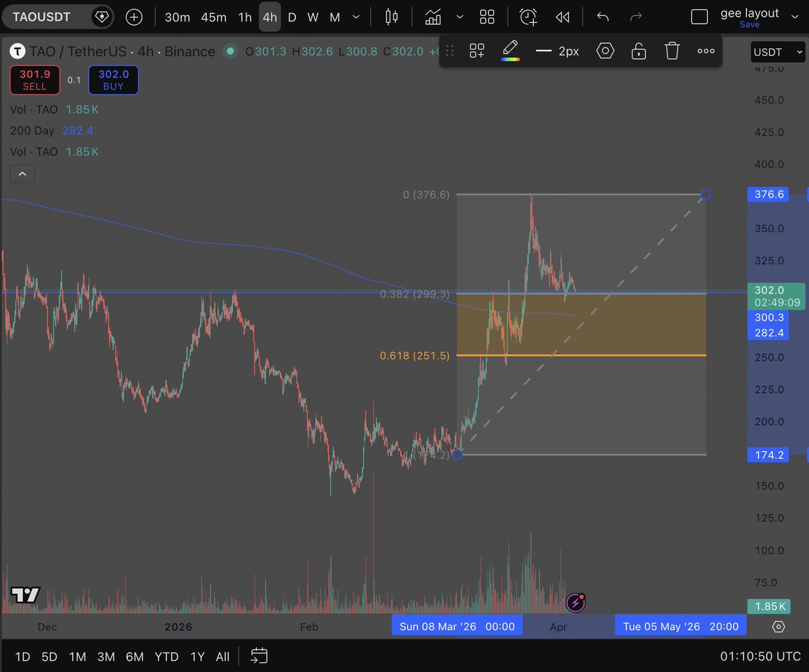Open the go to date calendar icon
Screen dimensions: 809x672
pos(259,656)
